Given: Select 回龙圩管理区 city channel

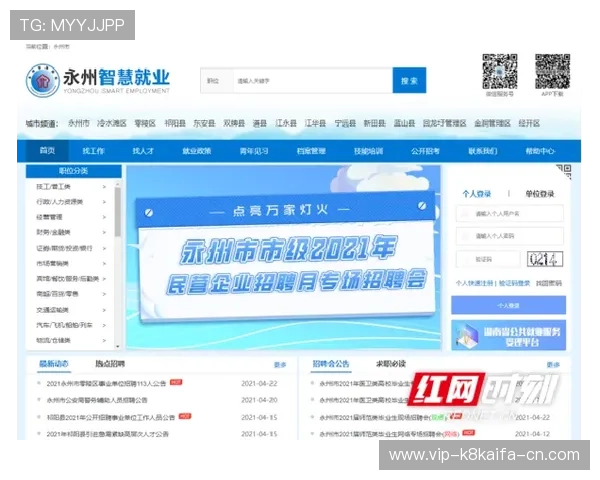Looking at the screenshot, I should coord(445,123).
